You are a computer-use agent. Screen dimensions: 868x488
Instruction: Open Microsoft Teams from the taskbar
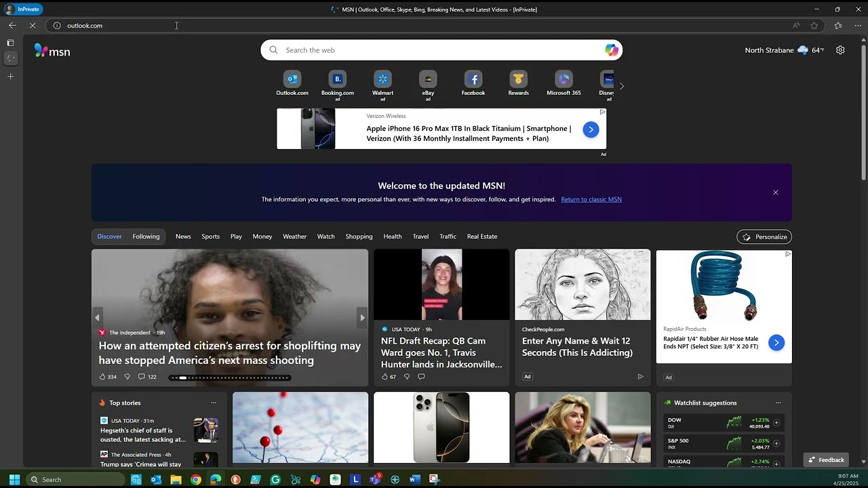click(375, 479)
